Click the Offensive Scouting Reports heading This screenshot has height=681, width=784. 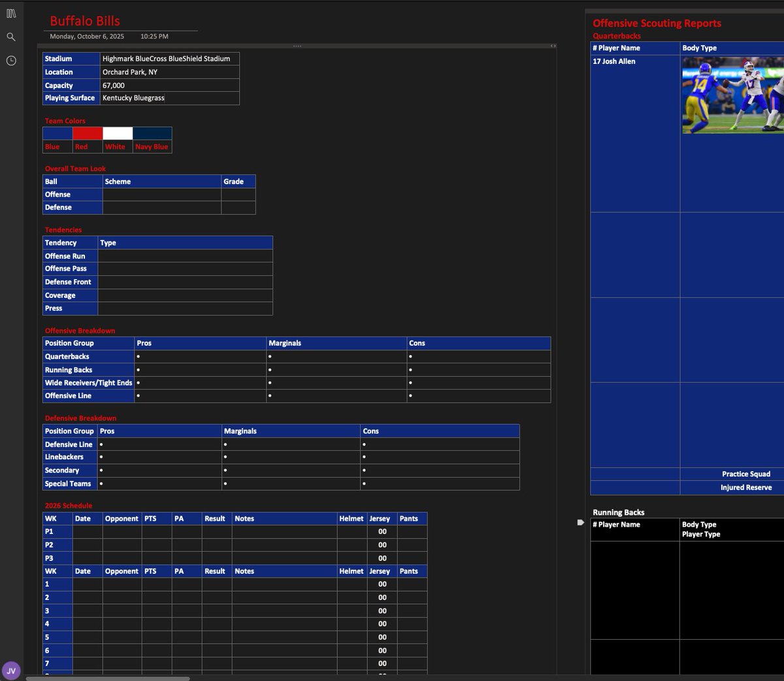(657, 23)
